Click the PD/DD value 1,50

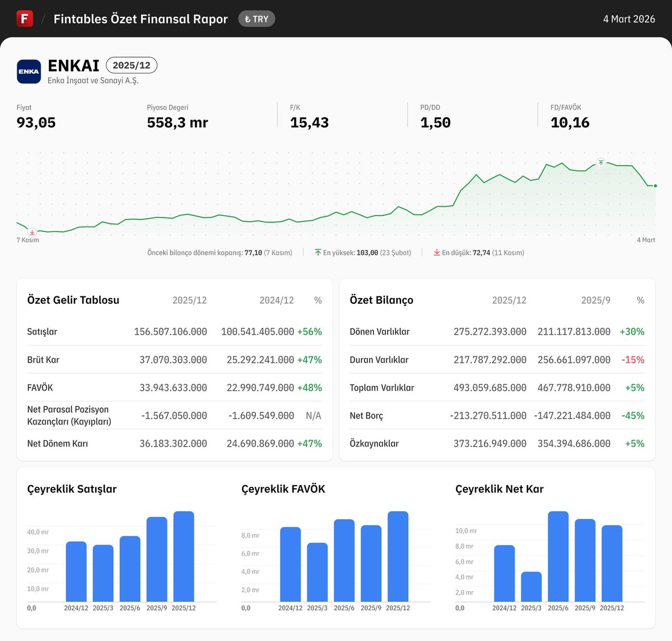coord(436,123)
